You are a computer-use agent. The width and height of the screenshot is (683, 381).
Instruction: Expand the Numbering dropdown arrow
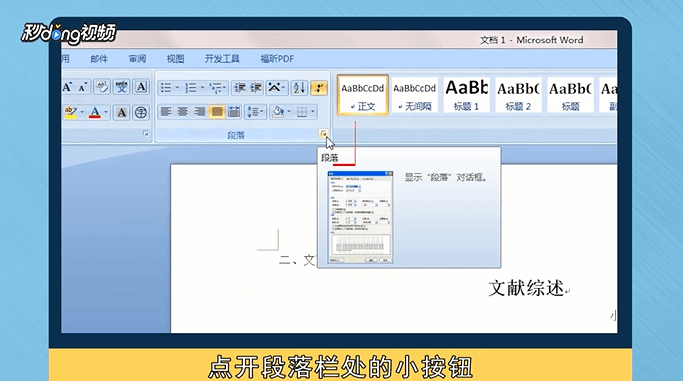(202, 88)
